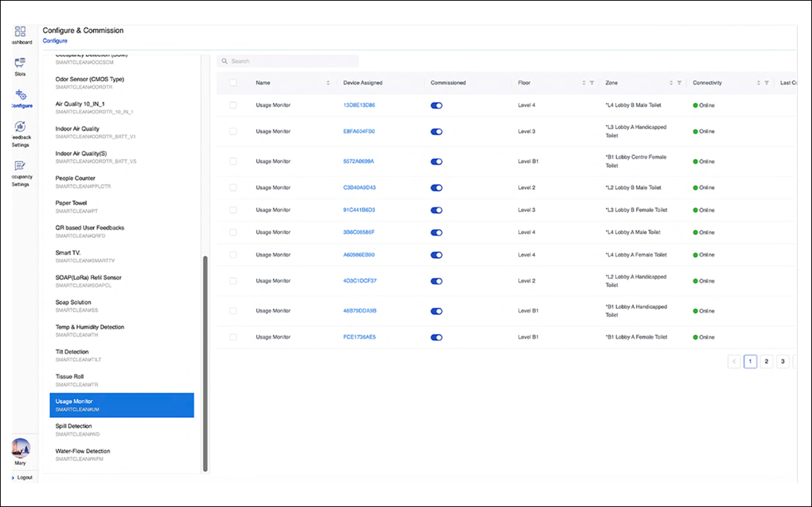Image resolution: width=812 pixels, height=507 pixels.
Task: Sort the table by Name column arrows
Action: click(328, 83)
